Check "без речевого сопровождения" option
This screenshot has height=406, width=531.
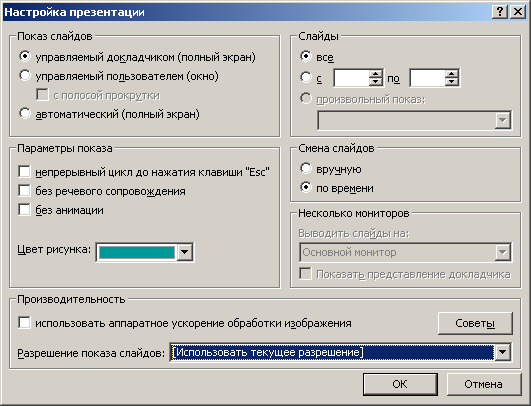24,191
